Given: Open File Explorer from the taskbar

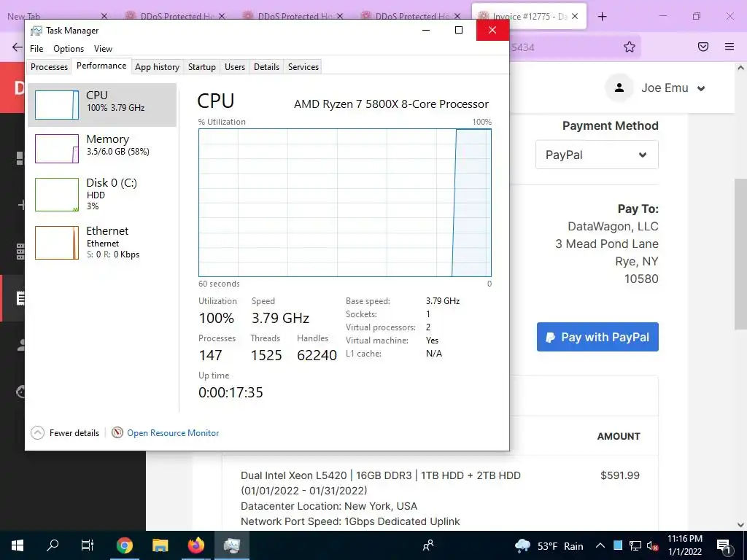Looking at the screenshot, I should (x=160, y=545).
